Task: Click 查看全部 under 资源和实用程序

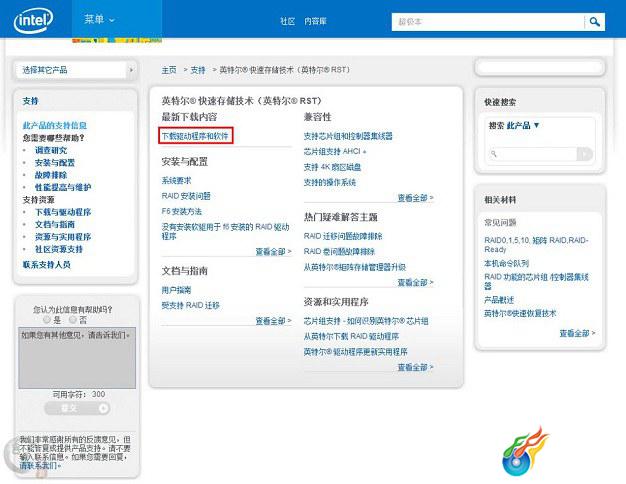Action: pos(416,367)
